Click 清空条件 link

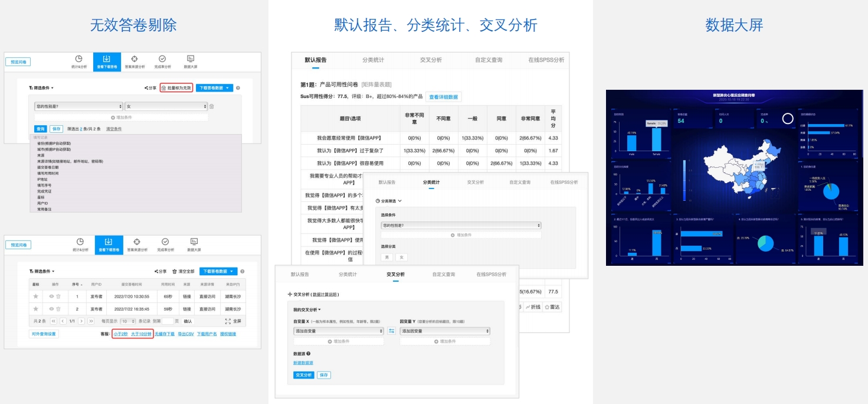pyautogui.click(x=114, y=128)
